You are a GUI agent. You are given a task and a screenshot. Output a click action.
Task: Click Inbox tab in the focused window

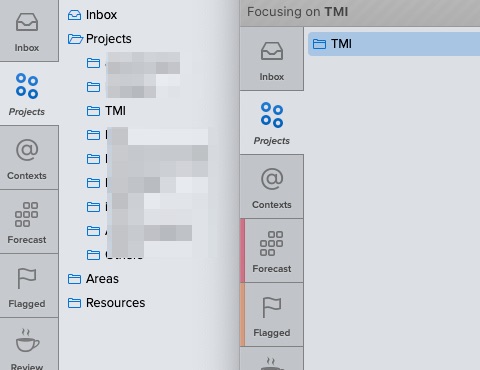pyautogui.click(x=272, y=59)
